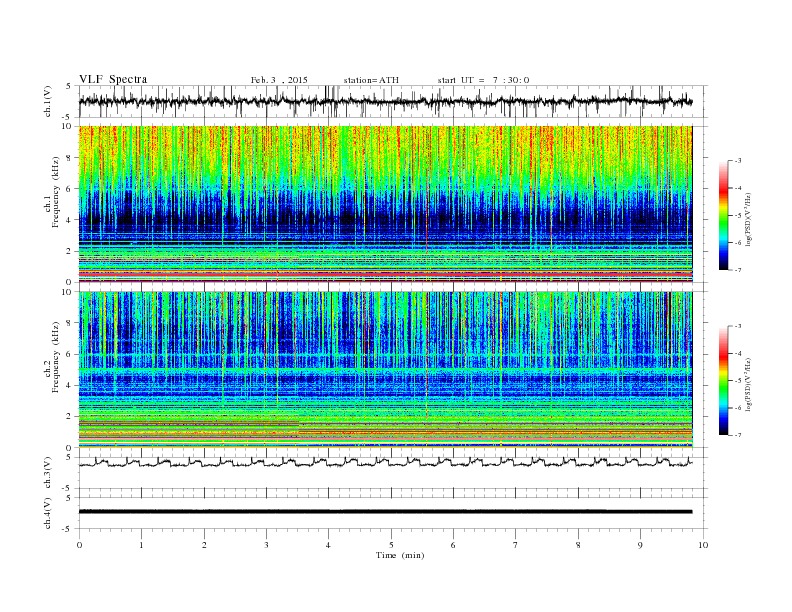
Task: Click the "-3" label on ch.1 colorbar
Action: point(738,161)
